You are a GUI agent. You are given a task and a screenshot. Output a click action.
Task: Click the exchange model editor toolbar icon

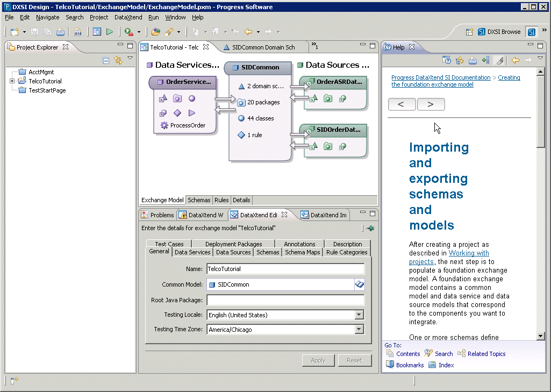97,32
